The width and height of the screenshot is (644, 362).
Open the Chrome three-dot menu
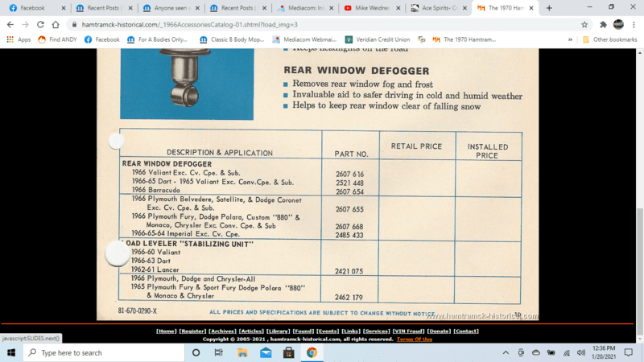point(634,25)
